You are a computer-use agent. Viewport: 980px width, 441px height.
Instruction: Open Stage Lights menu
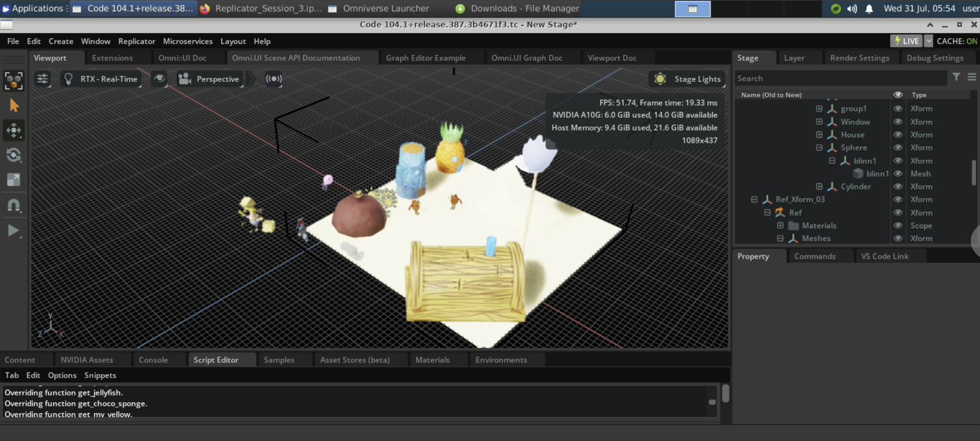(x=688, y=79)
